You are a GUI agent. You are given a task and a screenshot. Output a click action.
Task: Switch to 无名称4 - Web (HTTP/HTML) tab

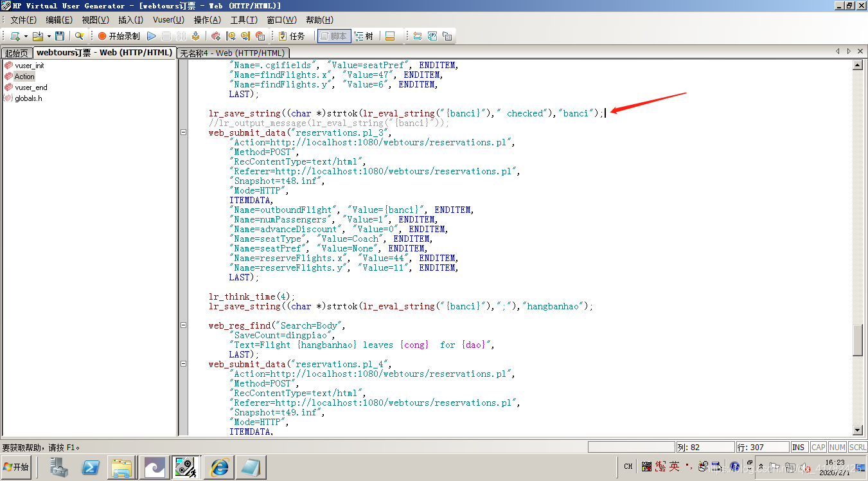click(x=232, y=53)
